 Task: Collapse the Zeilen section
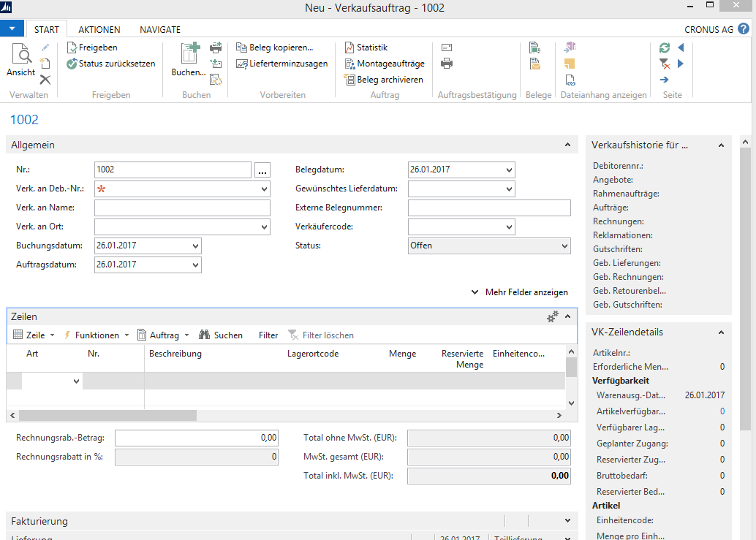[x=567, y=316]
